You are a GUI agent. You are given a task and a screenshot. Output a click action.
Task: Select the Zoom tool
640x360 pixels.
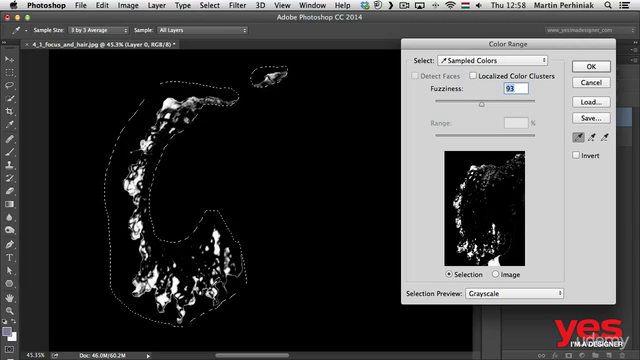(9, 311)
